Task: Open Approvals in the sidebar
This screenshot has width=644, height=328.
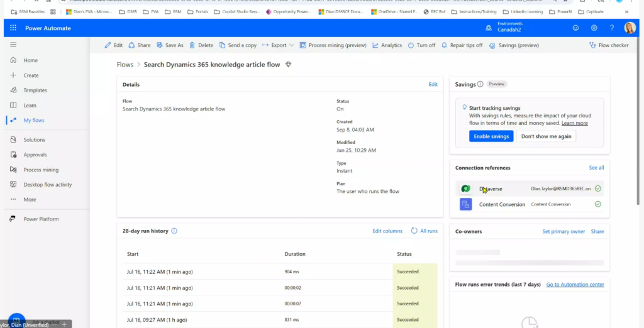Action: point(35,155)
